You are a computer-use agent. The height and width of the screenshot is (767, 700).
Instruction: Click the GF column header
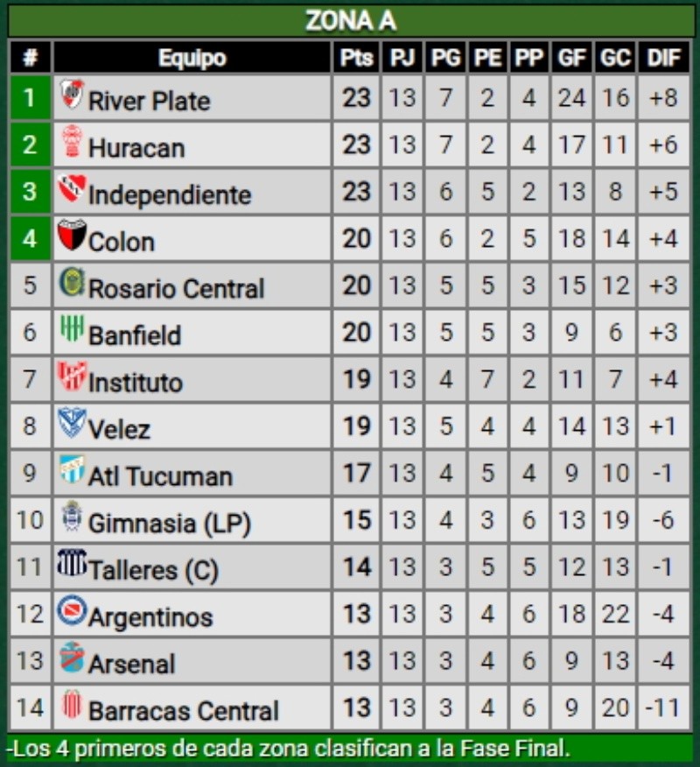572,59
